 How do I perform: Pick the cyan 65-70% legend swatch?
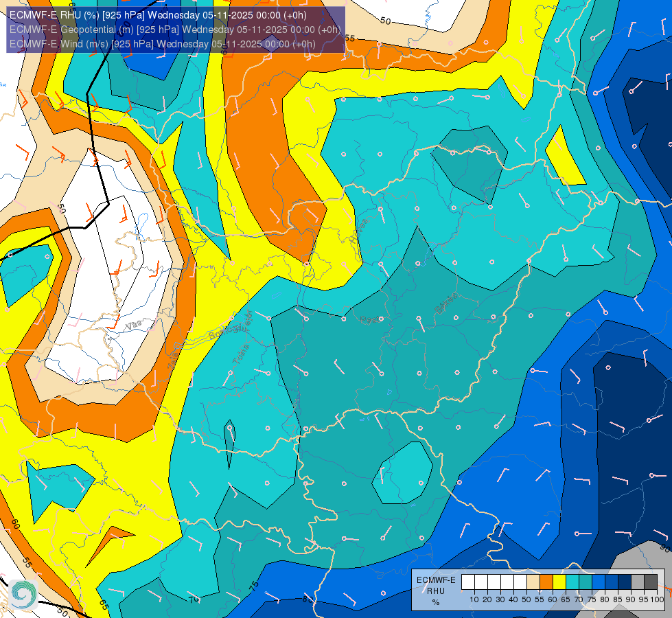(x=572, y=582)
